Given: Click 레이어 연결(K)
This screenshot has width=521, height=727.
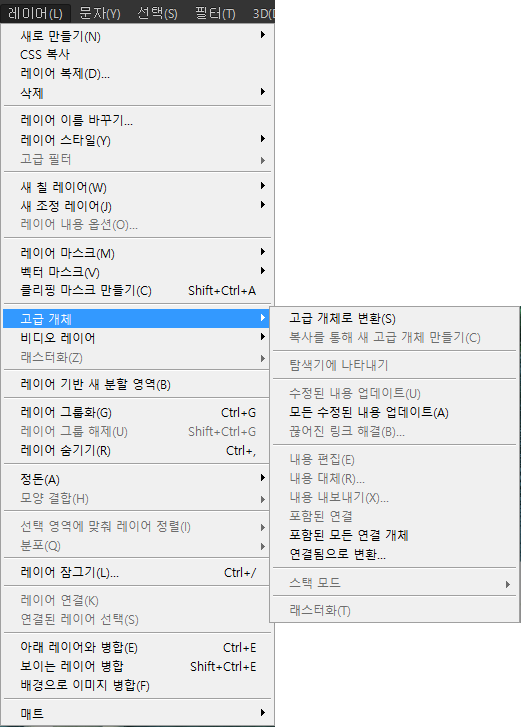Looking at the screenshot, I should click(137, 601).
